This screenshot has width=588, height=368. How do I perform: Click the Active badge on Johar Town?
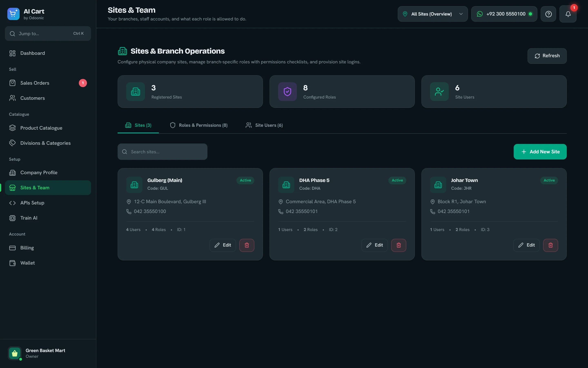[549, 180]
